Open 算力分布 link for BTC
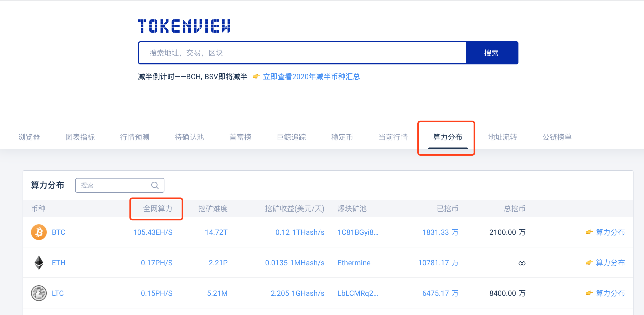The width and height of the screenshot is (644, 315). pos(610,232)
